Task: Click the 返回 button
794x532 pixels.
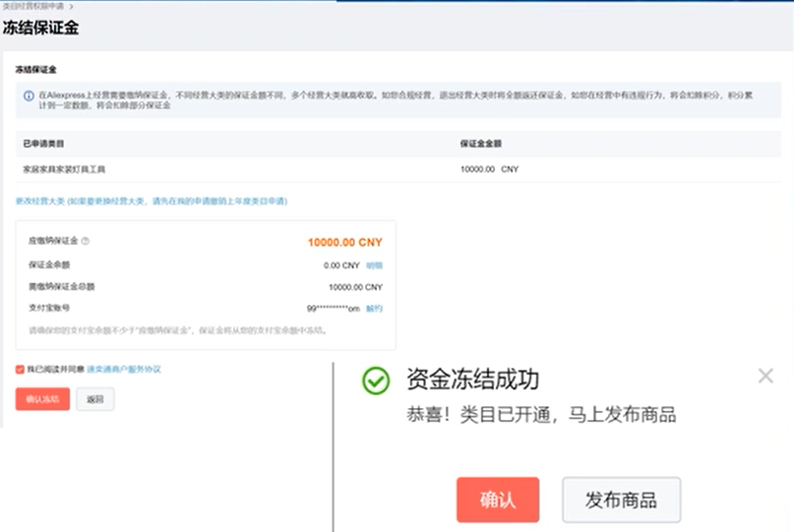Action: 95,399
